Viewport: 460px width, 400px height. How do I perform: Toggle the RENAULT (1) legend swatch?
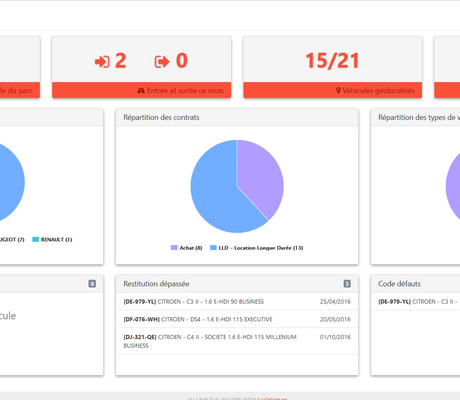click(x=35, y=239)
